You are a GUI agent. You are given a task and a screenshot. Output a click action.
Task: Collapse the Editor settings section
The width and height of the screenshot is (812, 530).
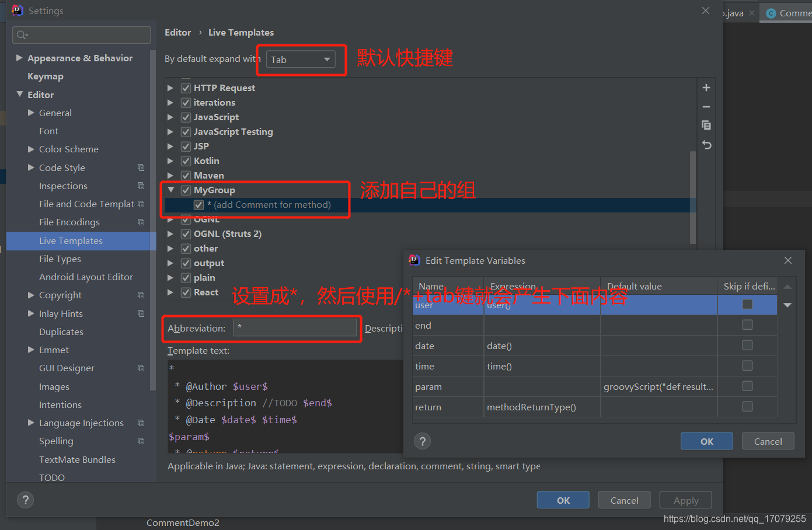pos(19,94)
